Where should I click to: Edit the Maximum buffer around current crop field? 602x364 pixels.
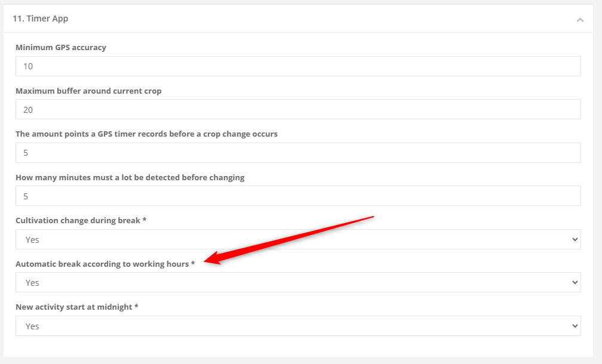point(298,110)
